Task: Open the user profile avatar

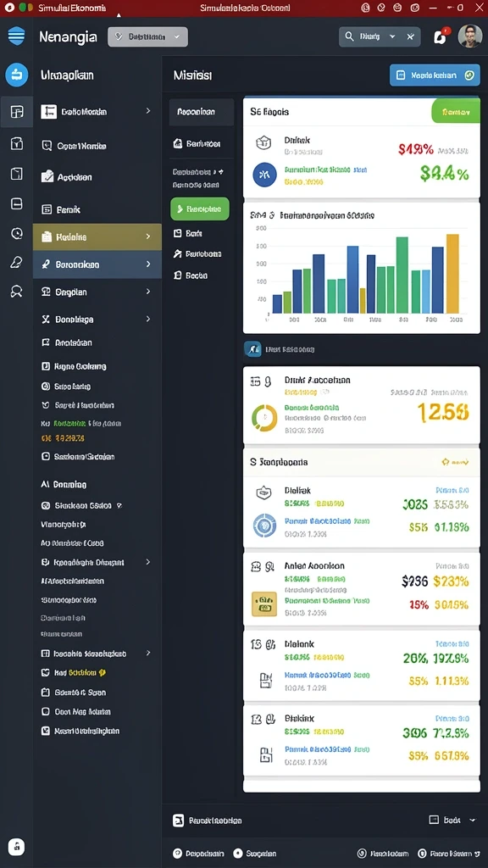Action: coord(469,36)
